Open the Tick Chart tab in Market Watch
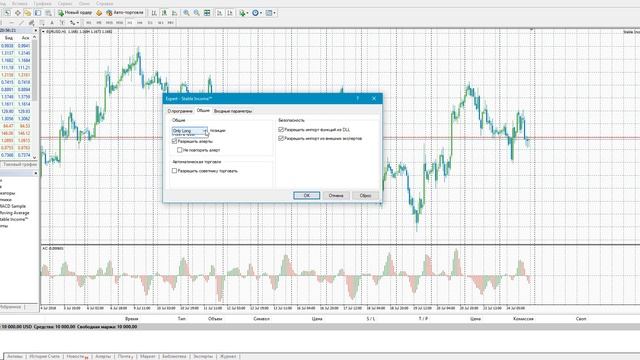Viewport: 640px width, 360px height. coord(20,164)
